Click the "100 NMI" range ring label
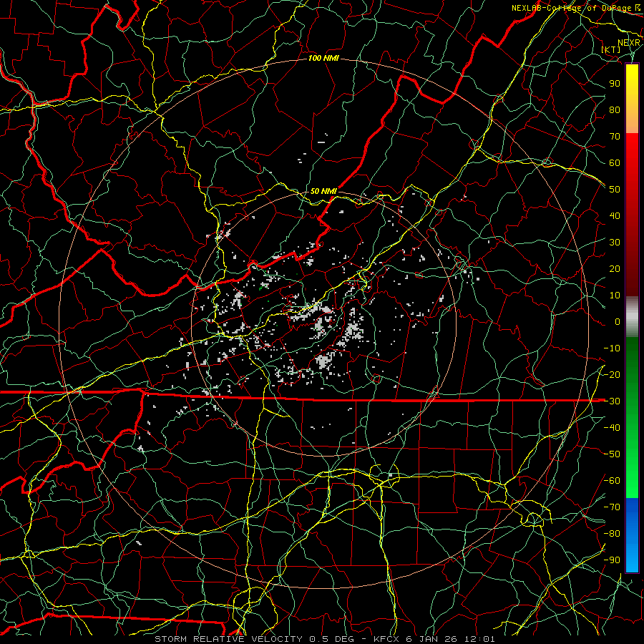 (323, 59)
